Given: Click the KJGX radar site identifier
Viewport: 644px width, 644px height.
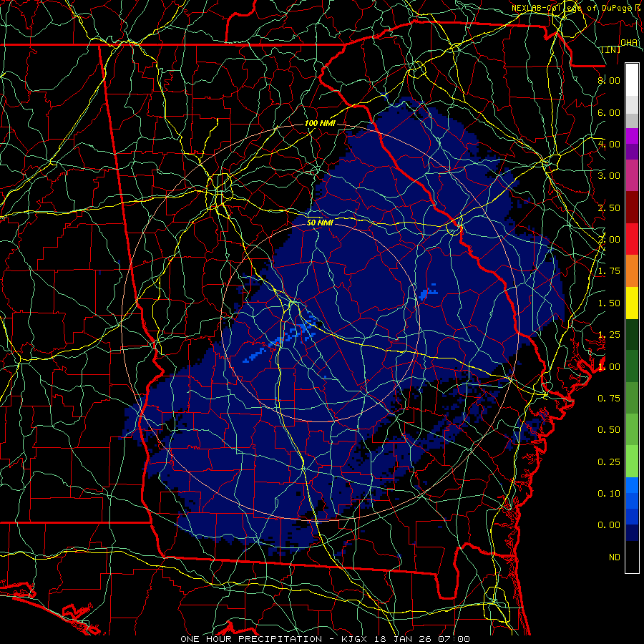Looking at the screenshot, I should [355, 639].
